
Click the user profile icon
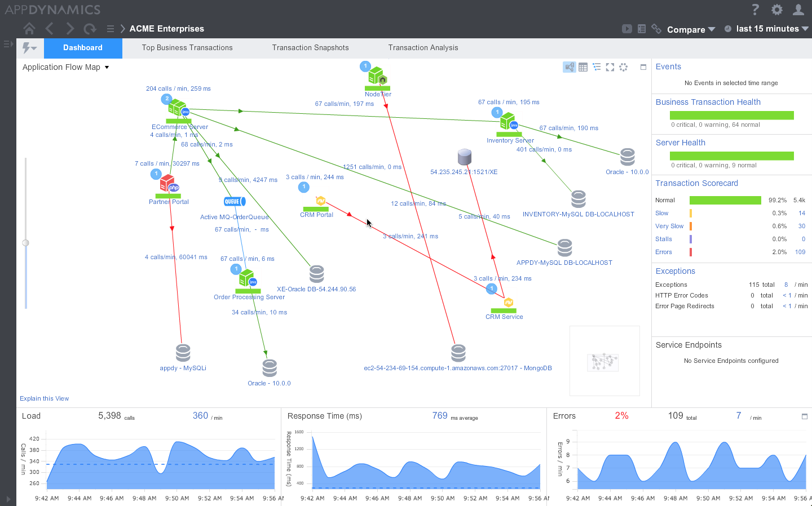(x=799, y=10)
